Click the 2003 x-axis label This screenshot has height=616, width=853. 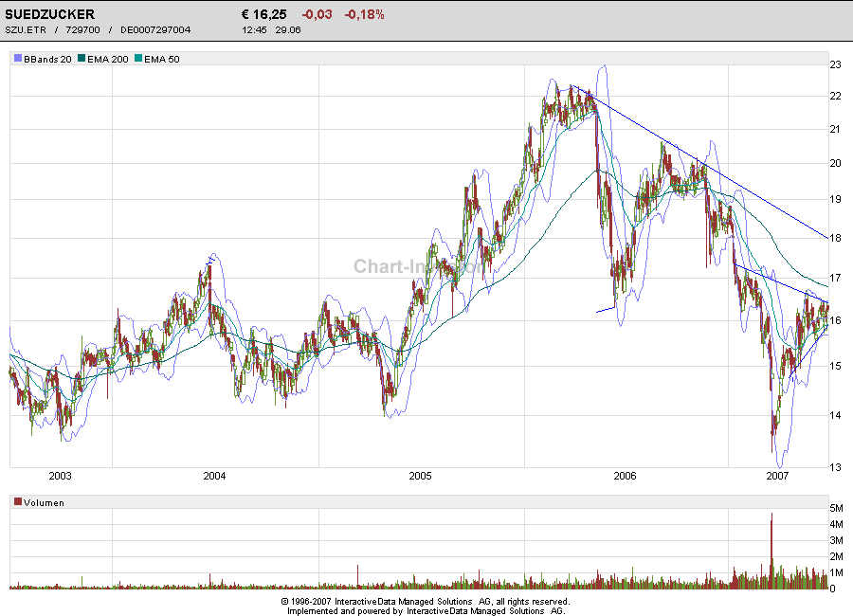[x=60, y=476]
